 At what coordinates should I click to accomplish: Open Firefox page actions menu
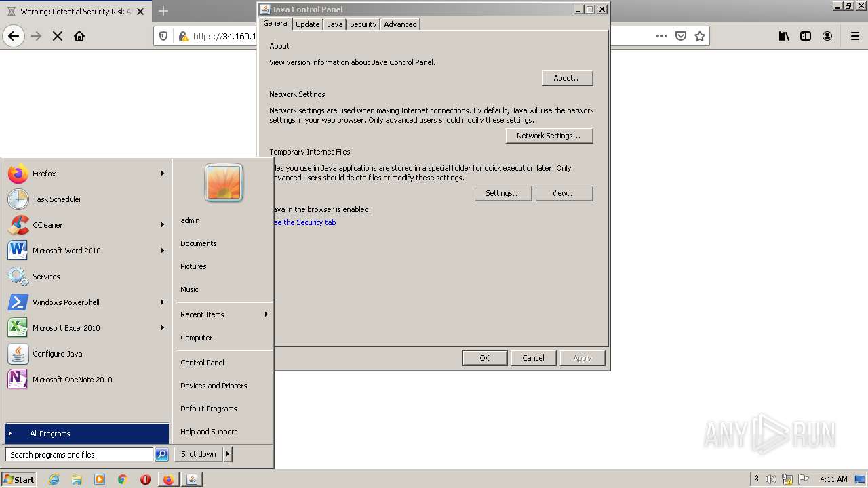point(662,36)
